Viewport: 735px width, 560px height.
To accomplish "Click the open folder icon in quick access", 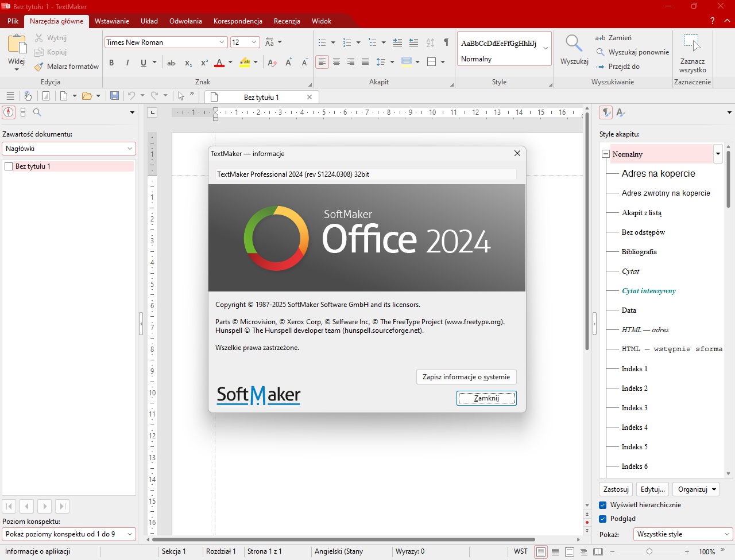I will 87,96.
